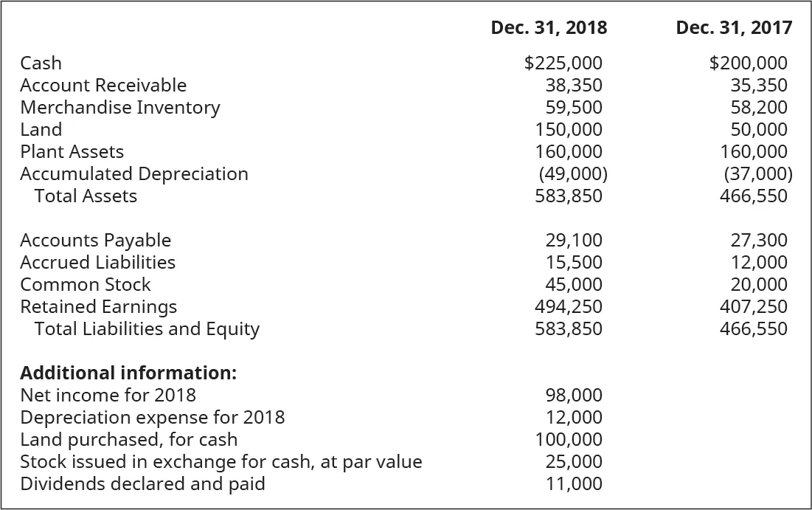This screenshot has width=812, height=510.
Task: Select the Total Liabilities and Equity label
Action: click(x=147, y=329)
